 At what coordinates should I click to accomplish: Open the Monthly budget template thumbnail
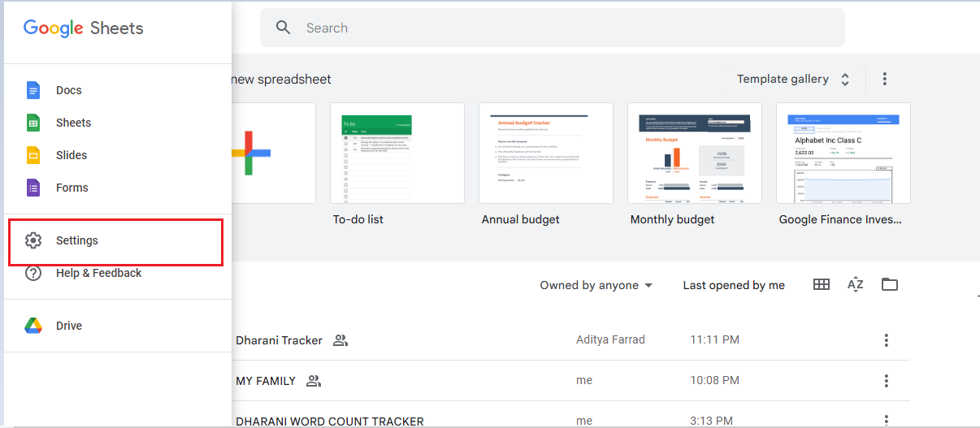click(695, 153)
